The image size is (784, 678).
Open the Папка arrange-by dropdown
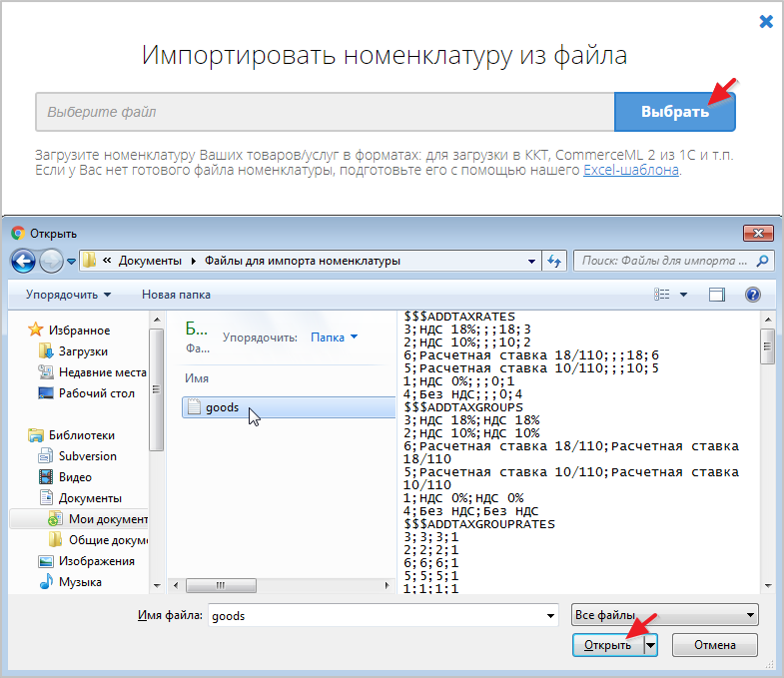(x=334, y=338)
